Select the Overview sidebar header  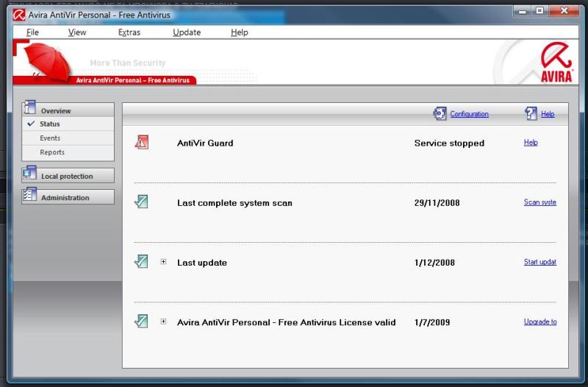[x=68, y=110]
